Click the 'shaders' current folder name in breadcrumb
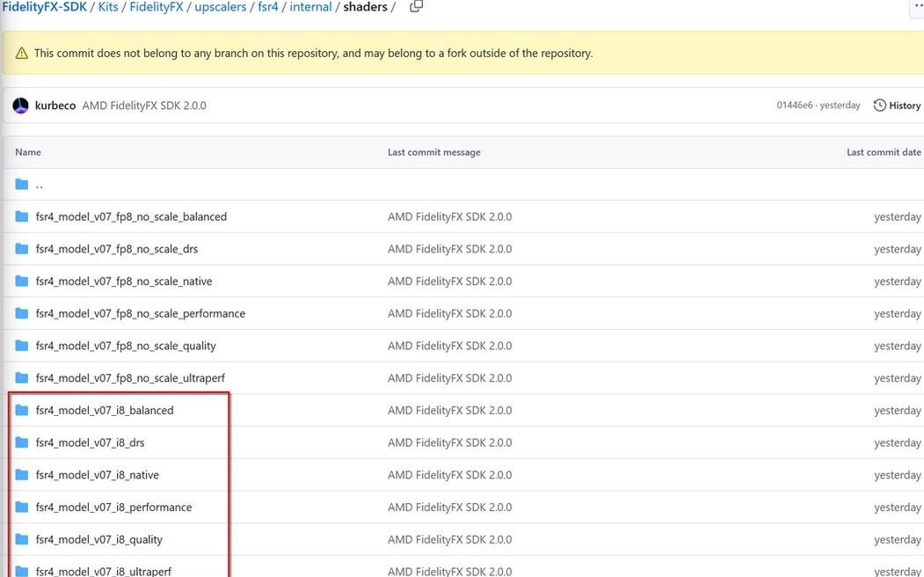The width and height of the screenshot is (924, 577). (x=366, y=7)
